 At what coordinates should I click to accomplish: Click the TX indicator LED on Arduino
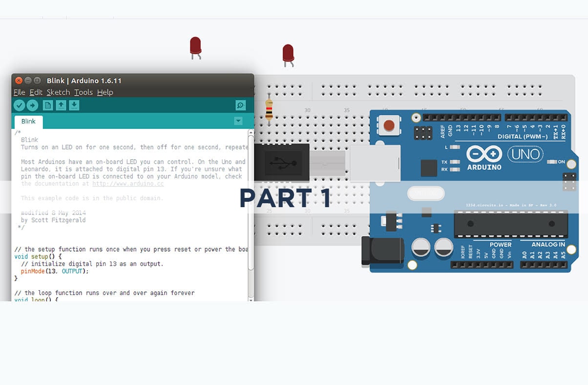tap(455, 162)
